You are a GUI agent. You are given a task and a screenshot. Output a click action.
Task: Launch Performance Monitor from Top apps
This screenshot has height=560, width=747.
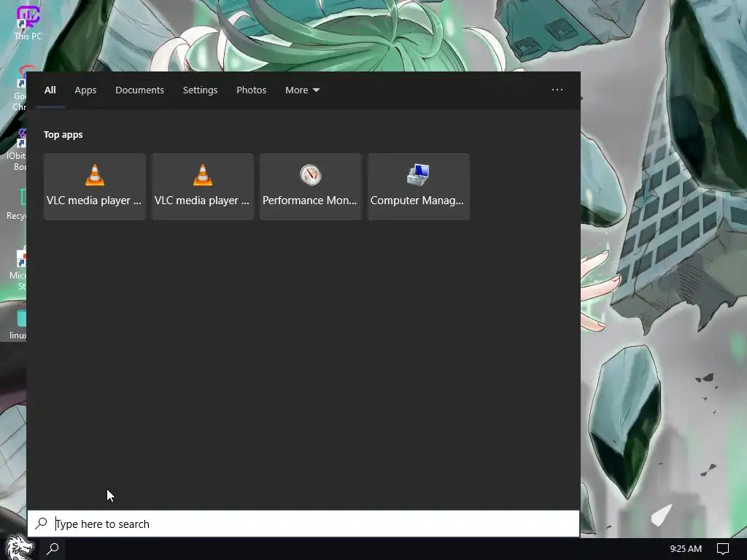pyautogui.click(x=311, y=187)
